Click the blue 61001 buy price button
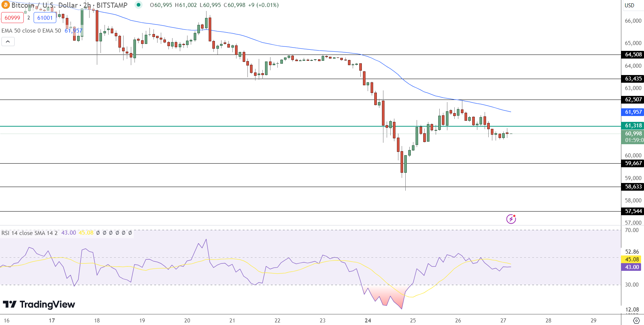Image resolution: width=644 pixels, height=325 pixels. (x=45, y=18)
